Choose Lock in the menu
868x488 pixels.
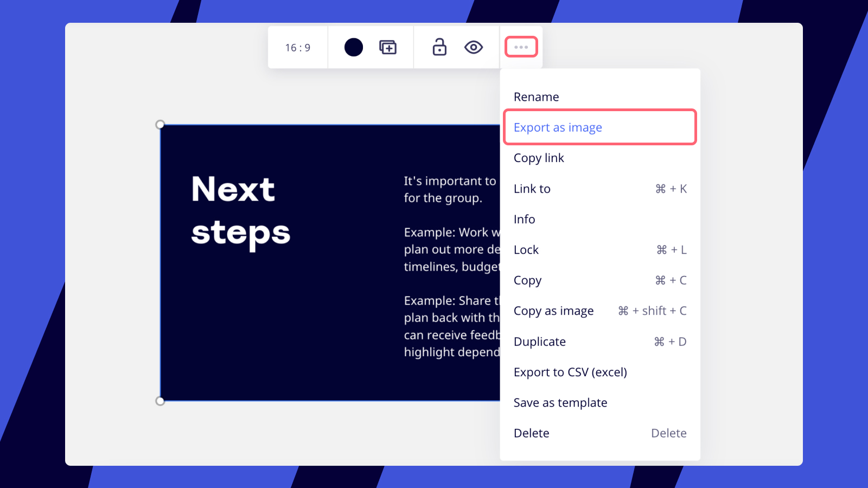click(x=526, y=250)
